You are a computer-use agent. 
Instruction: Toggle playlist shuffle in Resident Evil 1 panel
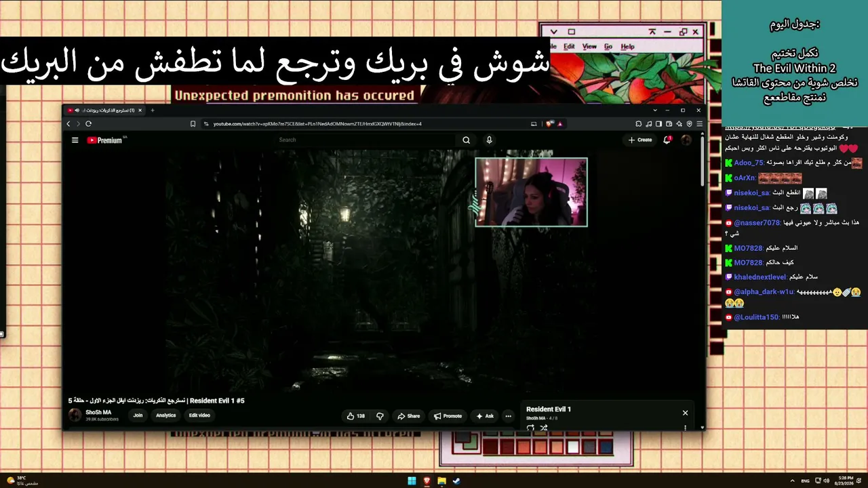coord(544,428)
